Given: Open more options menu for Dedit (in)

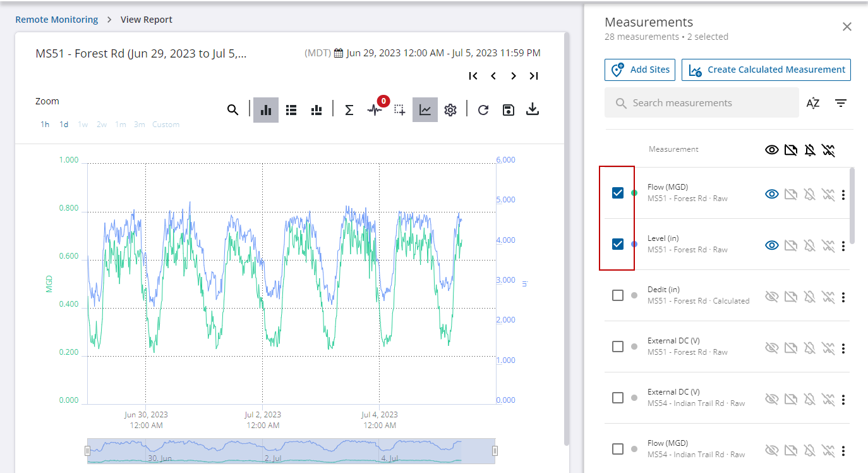Looking at the screenshot, I should tap(843, 297).
